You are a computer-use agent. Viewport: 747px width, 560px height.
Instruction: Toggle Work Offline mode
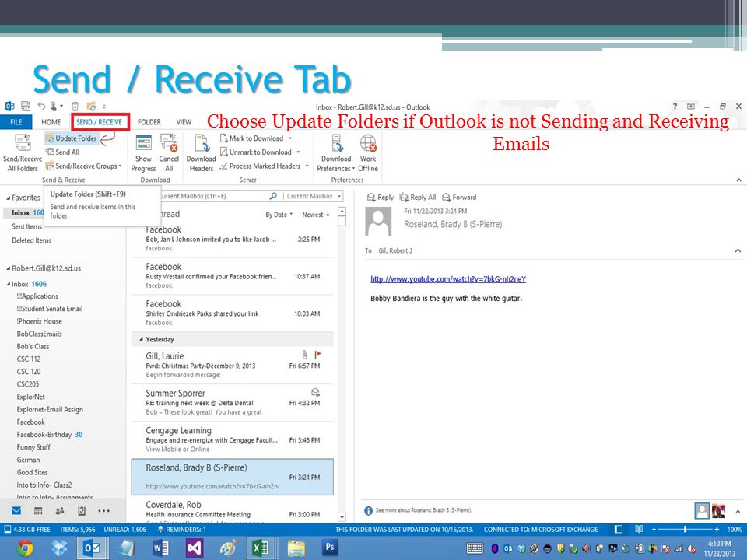coord(368,152)
